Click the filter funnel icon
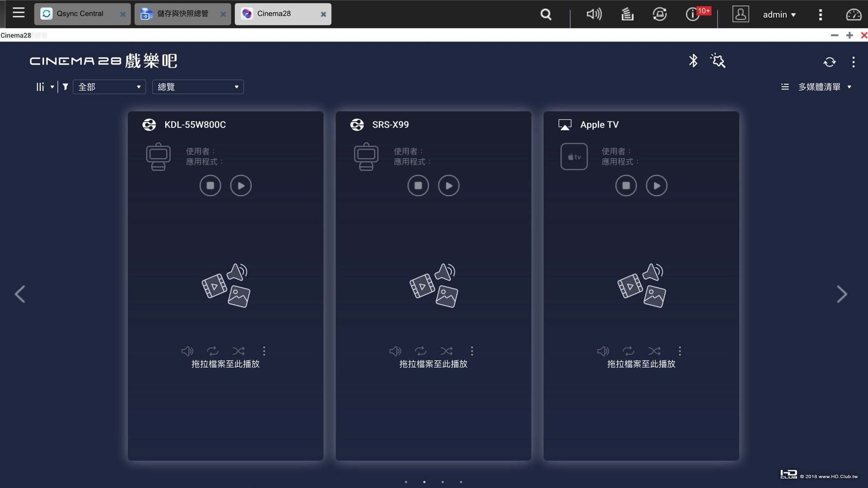Viewport: 868px width, 488px height. pyautogui.click(x=66, y=87)
